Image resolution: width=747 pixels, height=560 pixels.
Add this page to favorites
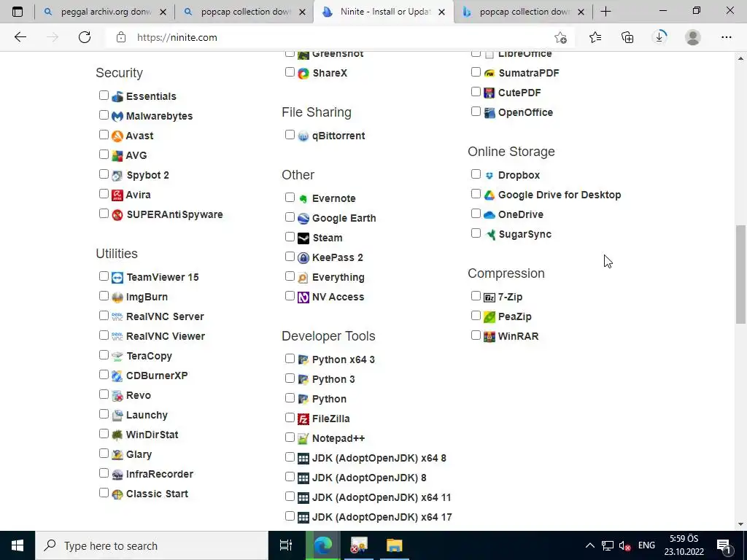[561, 37]
